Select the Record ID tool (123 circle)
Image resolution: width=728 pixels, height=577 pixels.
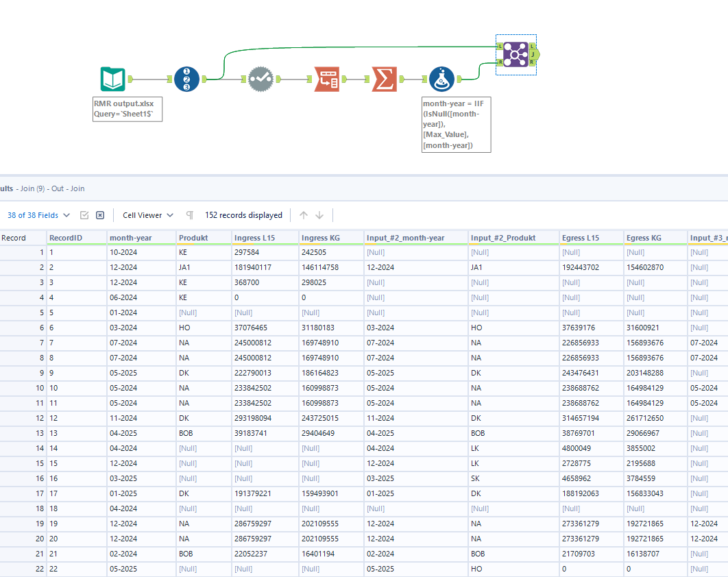(x=186, y=79)
